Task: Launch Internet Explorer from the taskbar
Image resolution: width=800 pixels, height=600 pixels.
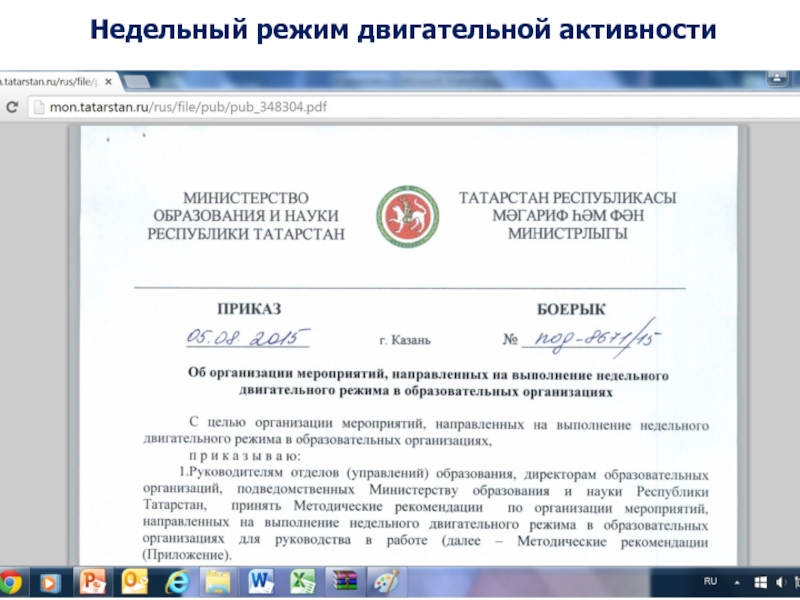Action: (177, 582)
